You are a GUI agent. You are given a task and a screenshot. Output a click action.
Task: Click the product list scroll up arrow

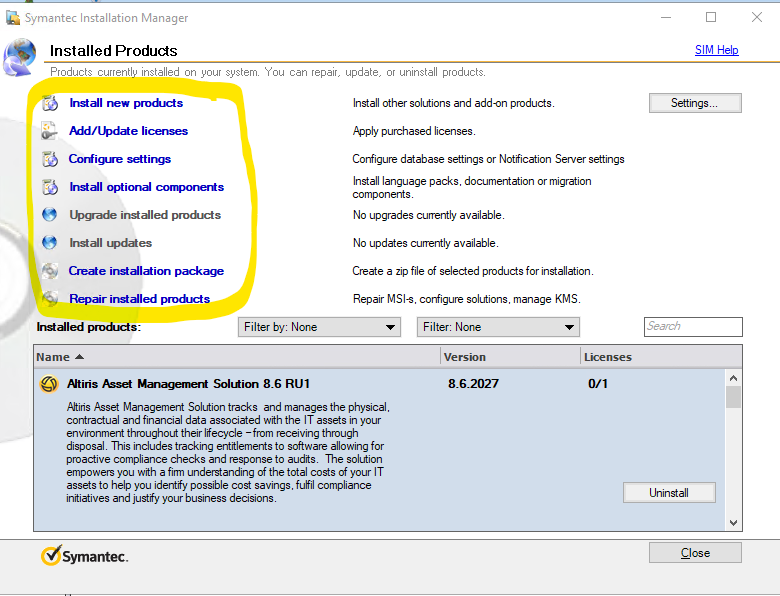pyautogui.click(x=733, y=378)
